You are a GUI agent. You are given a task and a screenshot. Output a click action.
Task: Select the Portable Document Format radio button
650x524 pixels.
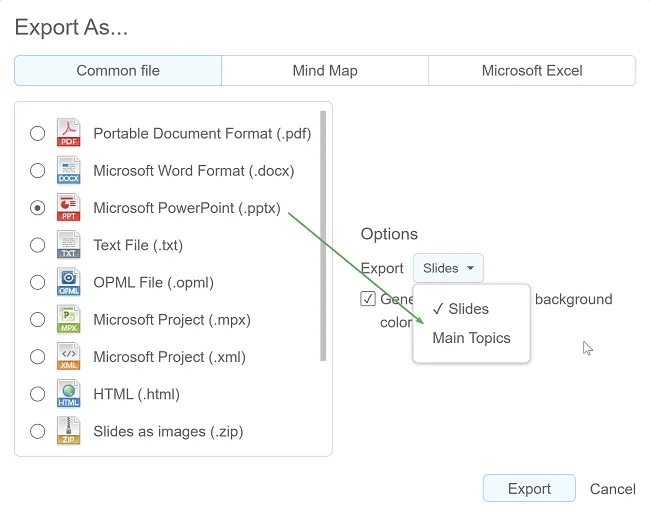click(38, 134)
